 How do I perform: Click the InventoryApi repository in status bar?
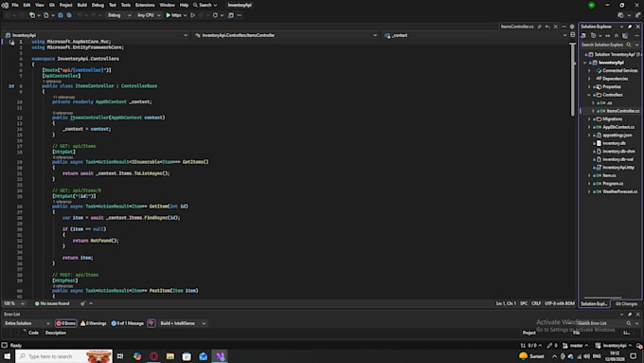point(614,346)
